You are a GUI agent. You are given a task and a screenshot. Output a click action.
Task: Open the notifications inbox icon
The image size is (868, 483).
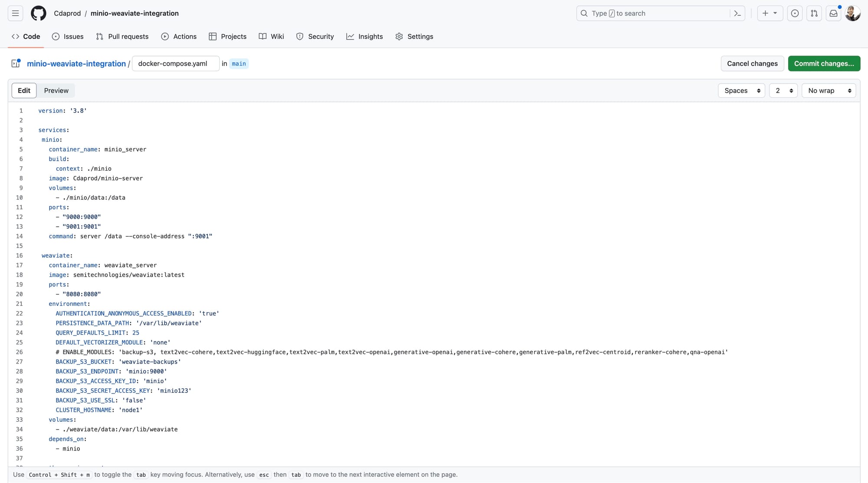tap(833, 13)
